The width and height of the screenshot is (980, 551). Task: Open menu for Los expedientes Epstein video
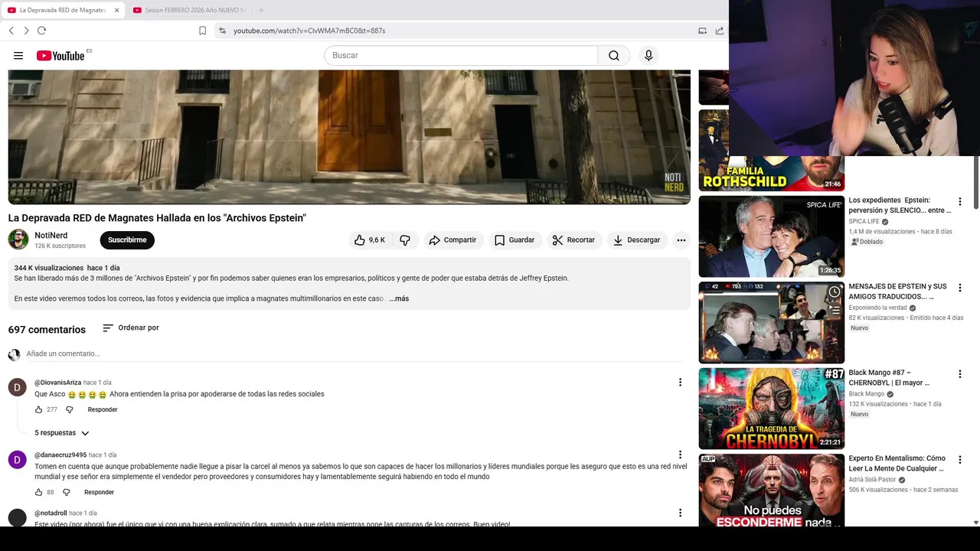959,202
